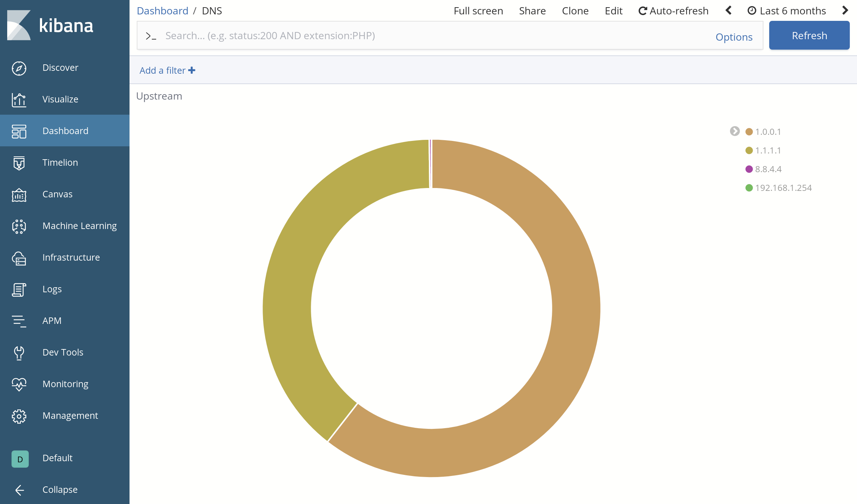Open Discover via compass icon

pyautogui.click(x=19, y=68)
